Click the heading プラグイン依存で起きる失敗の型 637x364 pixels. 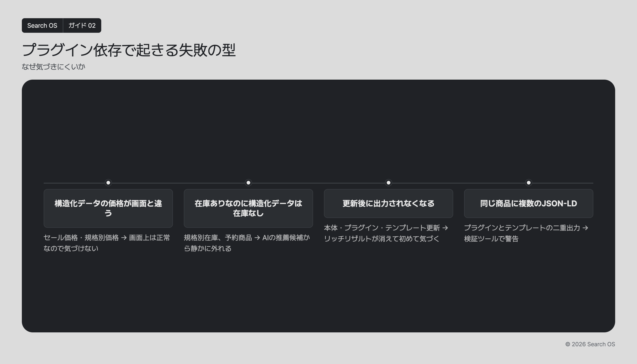coord(129,50)
